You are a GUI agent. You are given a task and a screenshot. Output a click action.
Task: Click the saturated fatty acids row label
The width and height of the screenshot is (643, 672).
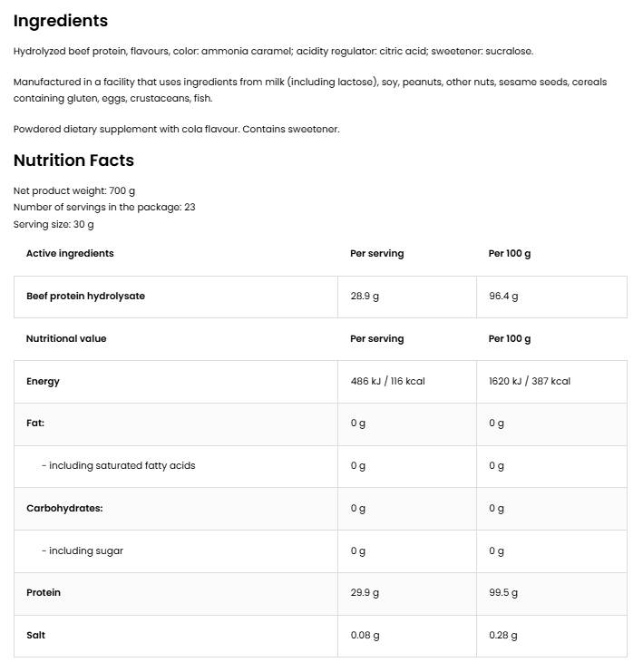tap(118, 466)
